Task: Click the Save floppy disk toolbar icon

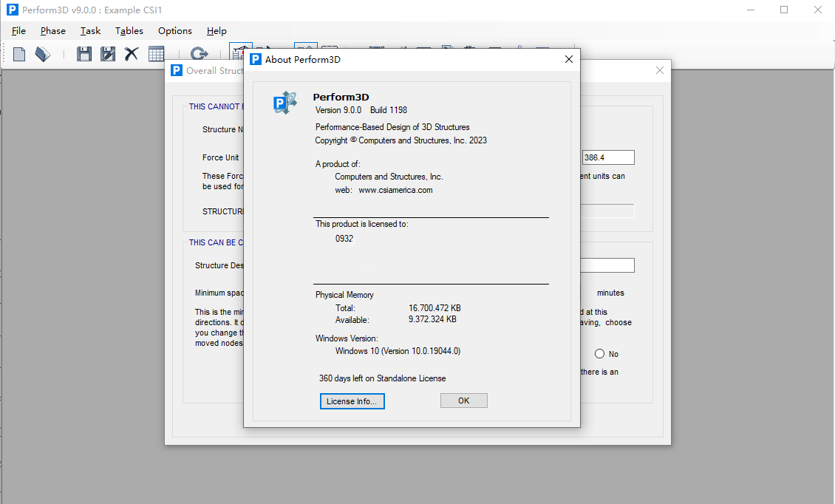Action: pos(84,54)
